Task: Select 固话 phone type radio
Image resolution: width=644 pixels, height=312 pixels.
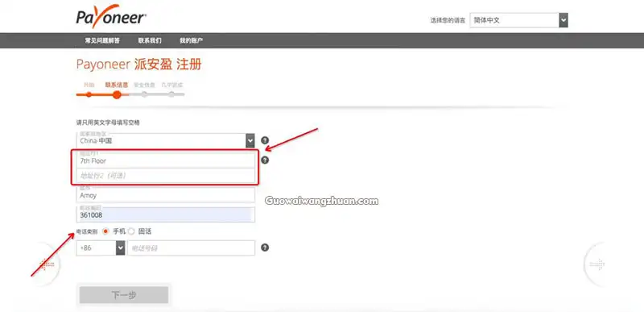Action: pos(131,231)
